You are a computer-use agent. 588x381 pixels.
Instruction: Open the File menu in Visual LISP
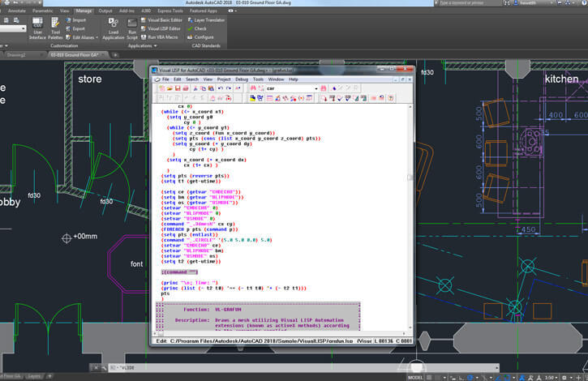coord(165,79)
